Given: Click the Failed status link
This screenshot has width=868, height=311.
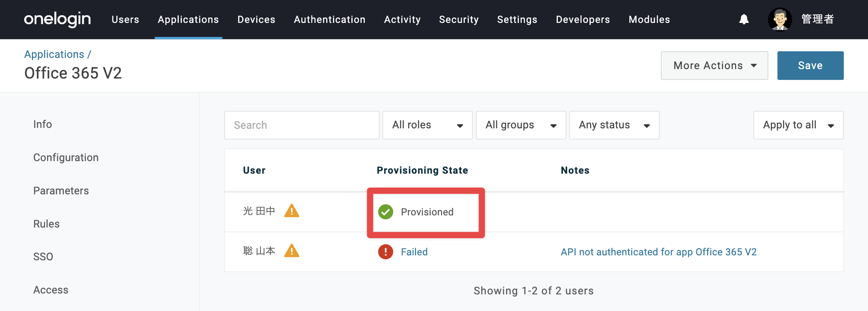Looking at the screenshot, I should (414, 252).
